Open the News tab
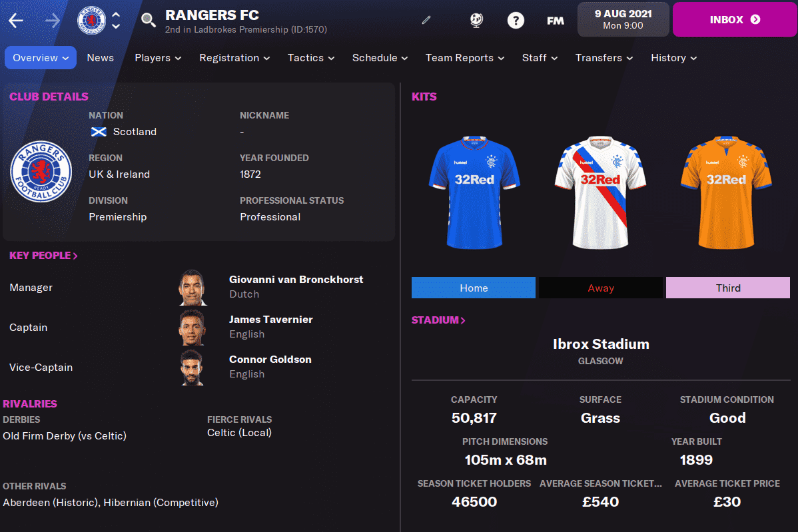The height and width of the screenshot is (532, 798). (x=101, y=58)
